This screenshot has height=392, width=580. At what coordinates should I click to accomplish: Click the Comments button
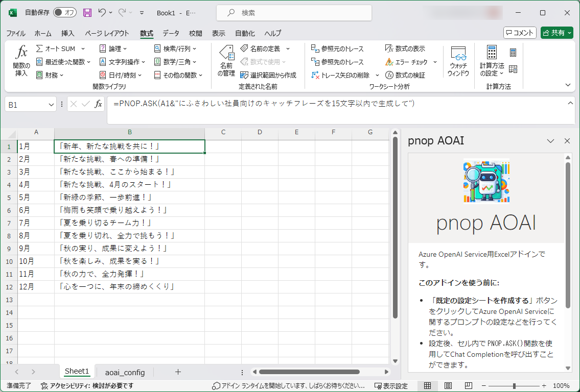pyautogui.click(x=520, y=33)
